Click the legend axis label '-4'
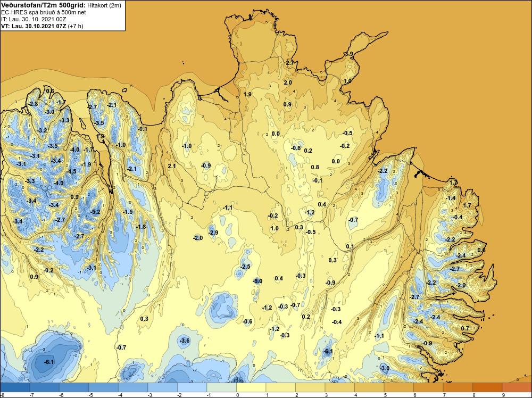The width and height of the screenshot is (532, 398). 120,395
